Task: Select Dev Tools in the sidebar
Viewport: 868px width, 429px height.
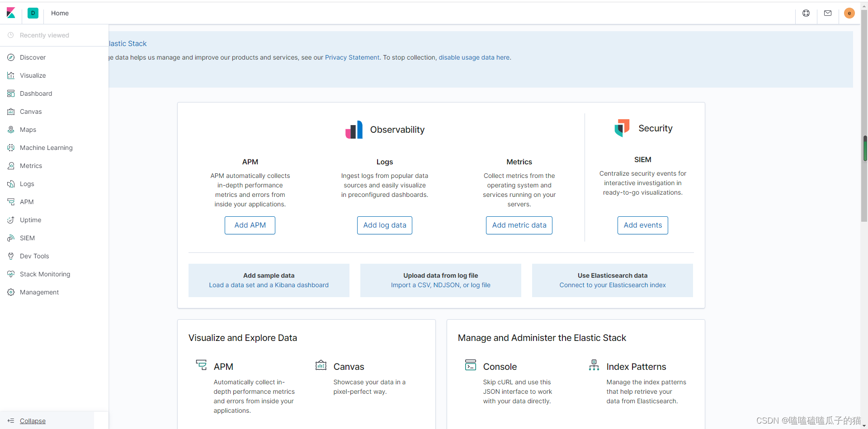Action: [x=34, y=256]
